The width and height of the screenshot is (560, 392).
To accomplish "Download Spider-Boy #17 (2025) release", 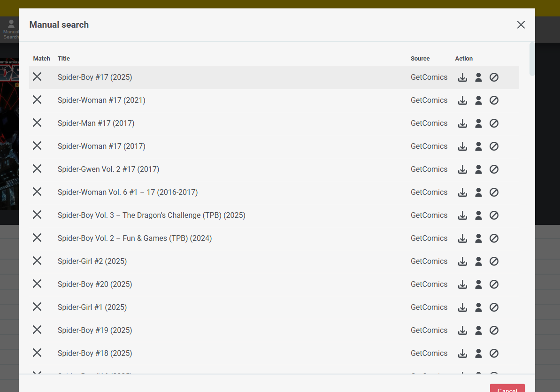I will 462,77.
